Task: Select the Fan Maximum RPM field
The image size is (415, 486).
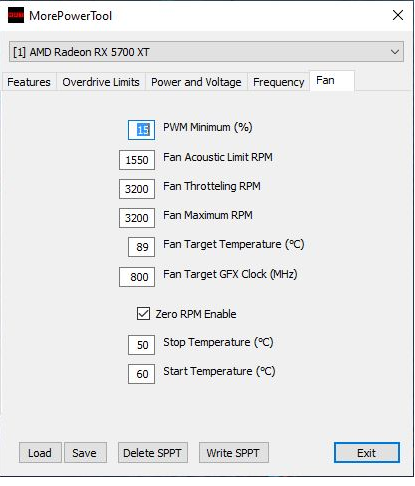Action: point(137,218)
